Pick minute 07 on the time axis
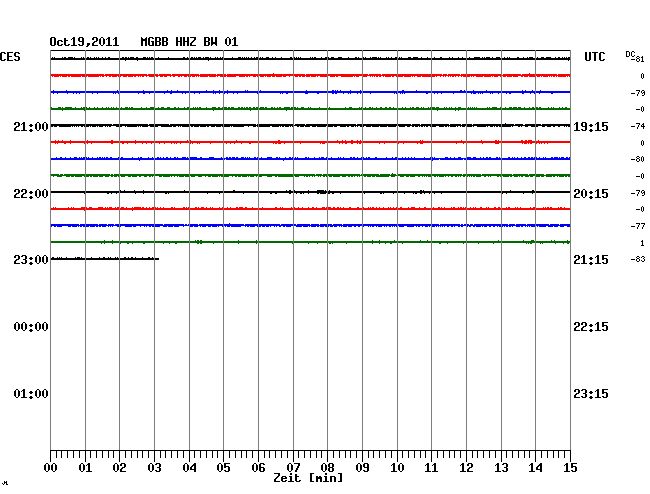650x494 pixels. (293, 467)
